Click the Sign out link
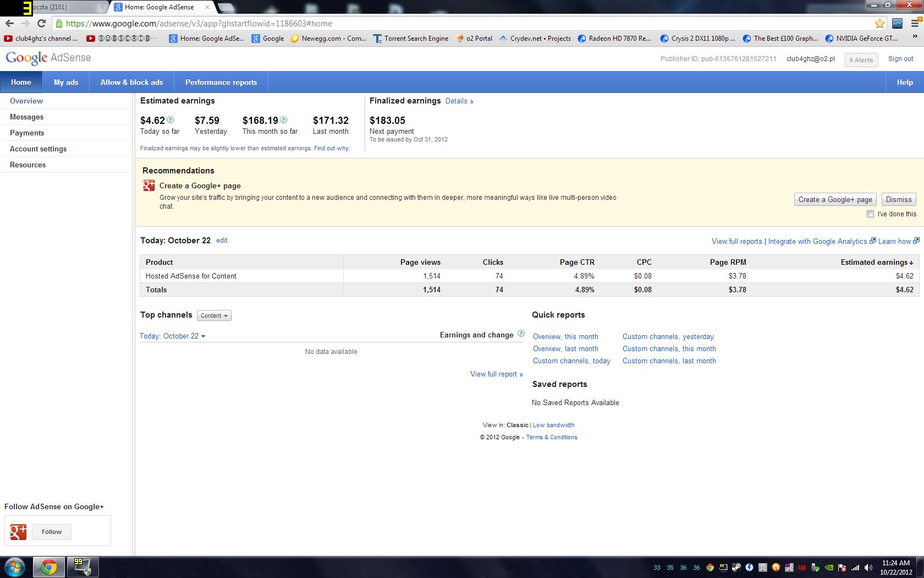 click(x=900, y=59)
